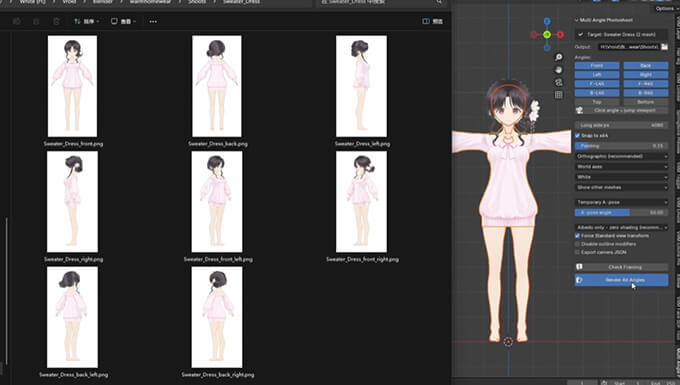680x385 pixels.
Task: Click the Sweater_Dress_right.png file name
Action: tap(74, 259)
